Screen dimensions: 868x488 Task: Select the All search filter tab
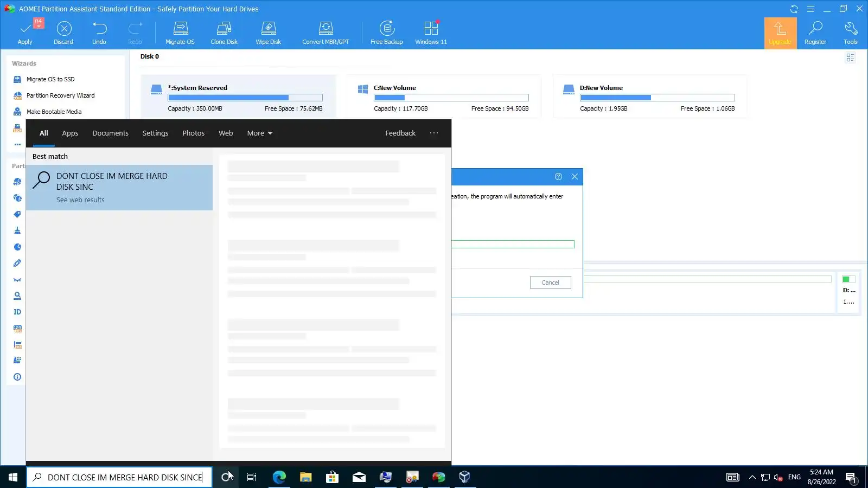coord(44,133)
